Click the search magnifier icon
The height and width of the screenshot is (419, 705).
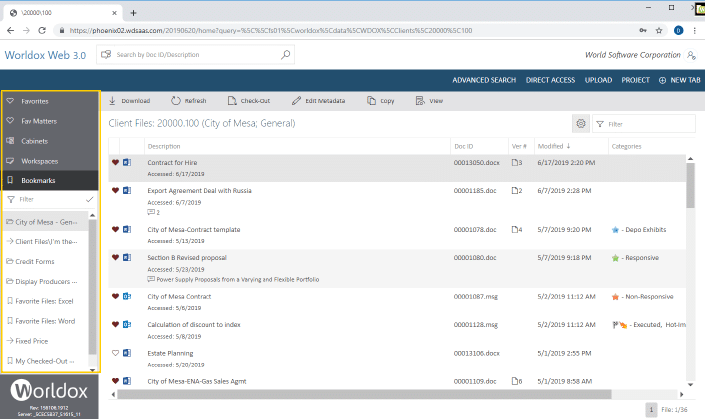[286, 55]
